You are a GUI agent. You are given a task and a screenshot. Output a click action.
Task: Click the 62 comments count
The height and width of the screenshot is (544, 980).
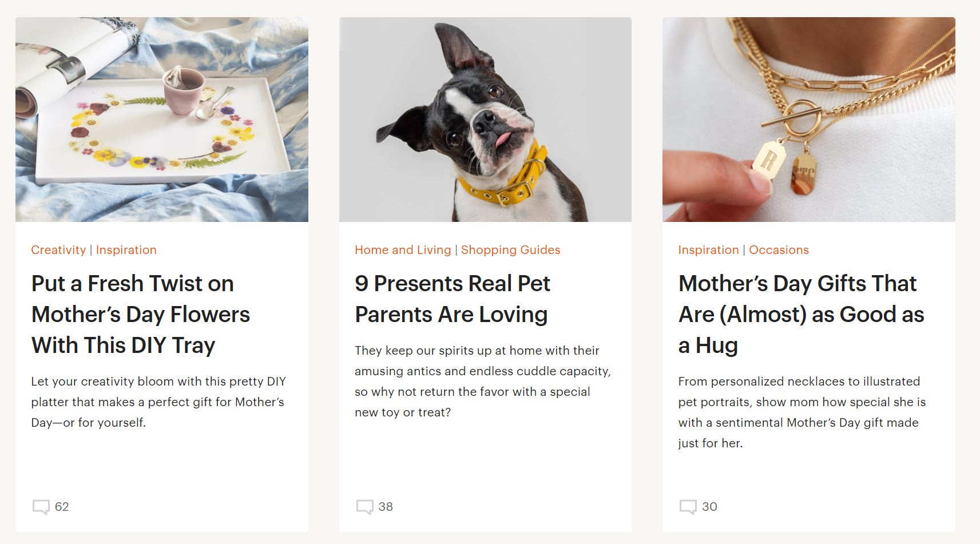point(62,507)
